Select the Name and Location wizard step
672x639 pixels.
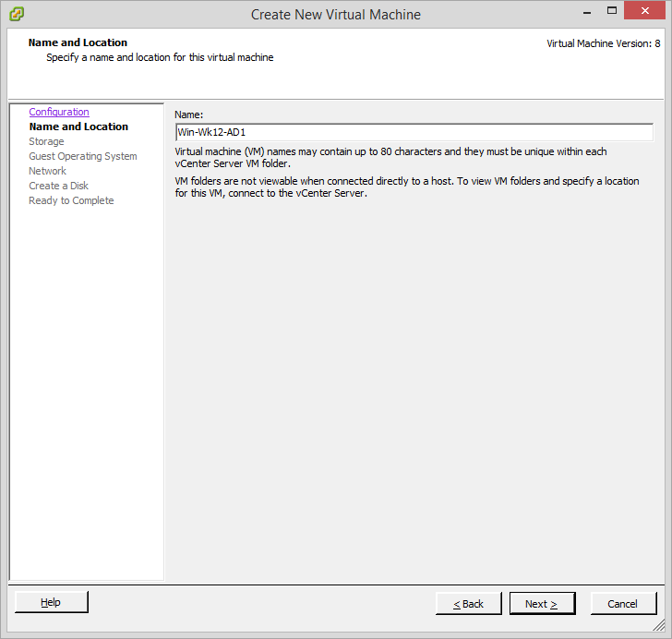(78, 127)
